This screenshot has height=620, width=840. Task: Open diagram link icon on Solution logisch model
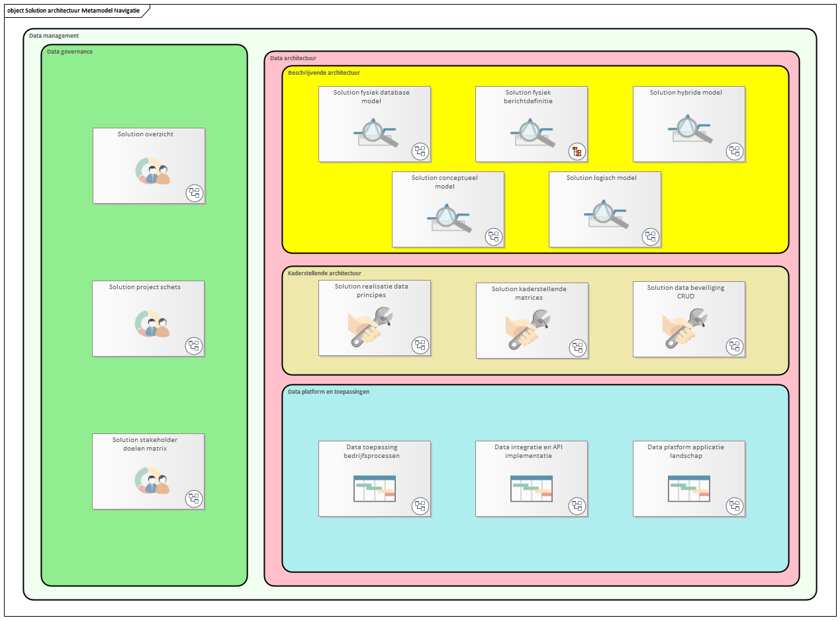coord(651,237)
